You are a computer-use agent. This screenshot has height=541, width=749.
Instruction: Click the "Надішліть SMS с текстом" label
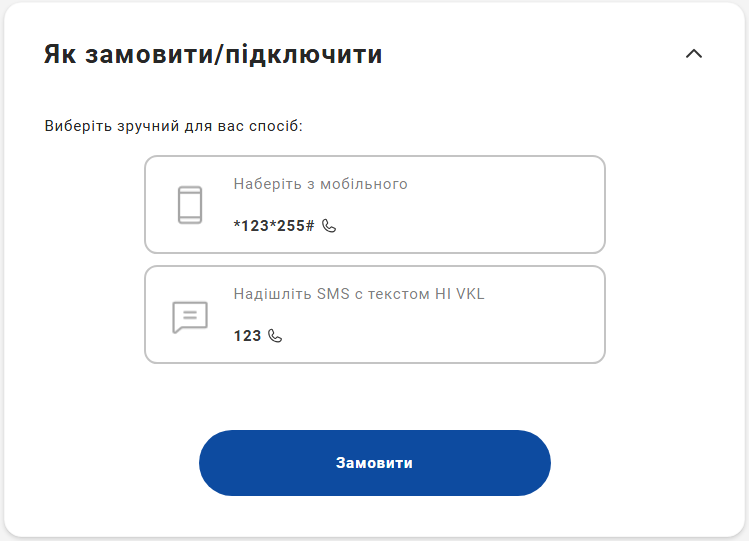click(330, 294)
